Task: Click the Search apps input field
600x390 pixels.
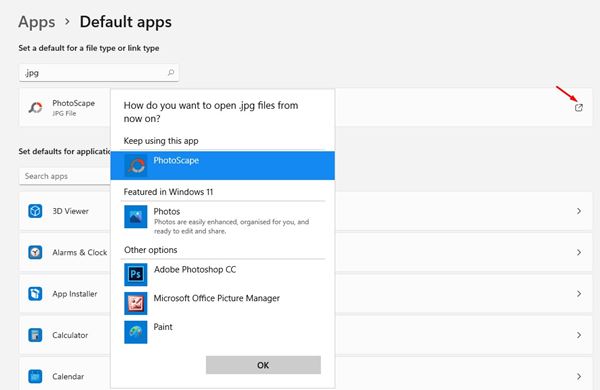Action: (x=65, y=176)
